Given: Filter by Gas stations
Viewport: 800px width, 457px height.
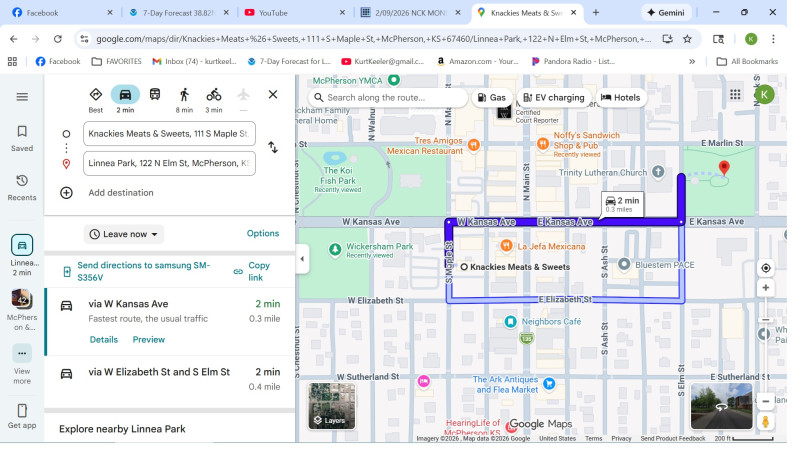Looking at the screenshot, I should click(492, 97).
